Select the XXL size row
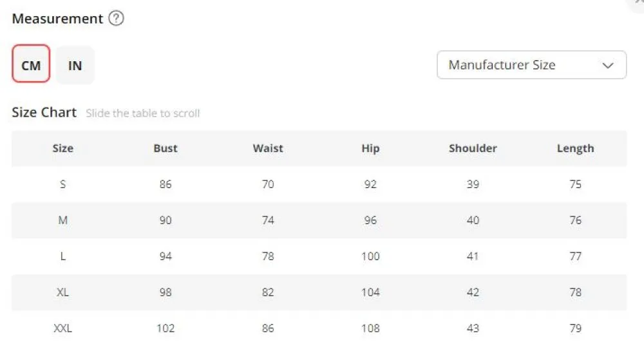This screenshot has width=644, height=351. tap(319, 328)
